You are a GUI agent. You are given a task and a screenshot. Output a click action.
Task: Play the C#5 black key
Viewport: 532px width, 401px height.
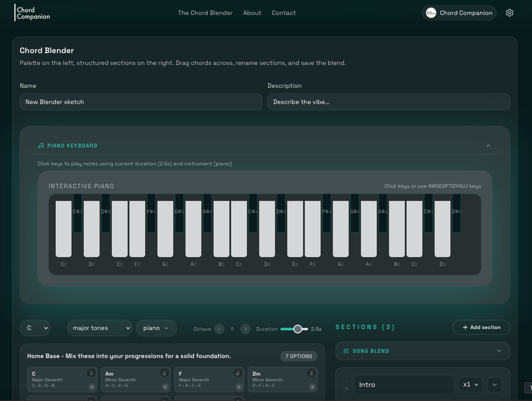[x=428, y=213]
